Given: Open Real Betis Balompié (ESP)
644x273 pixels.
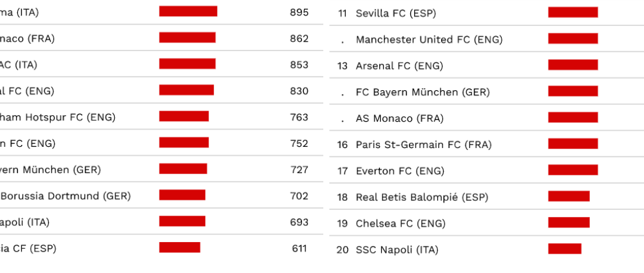Looking at the screenshot, I should pyautogui.click(x=422, y=197).
